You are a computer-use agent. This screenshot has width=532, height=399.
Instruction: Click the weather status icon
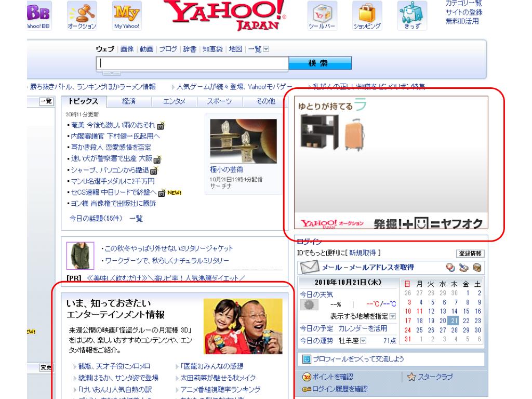(309, 304)
